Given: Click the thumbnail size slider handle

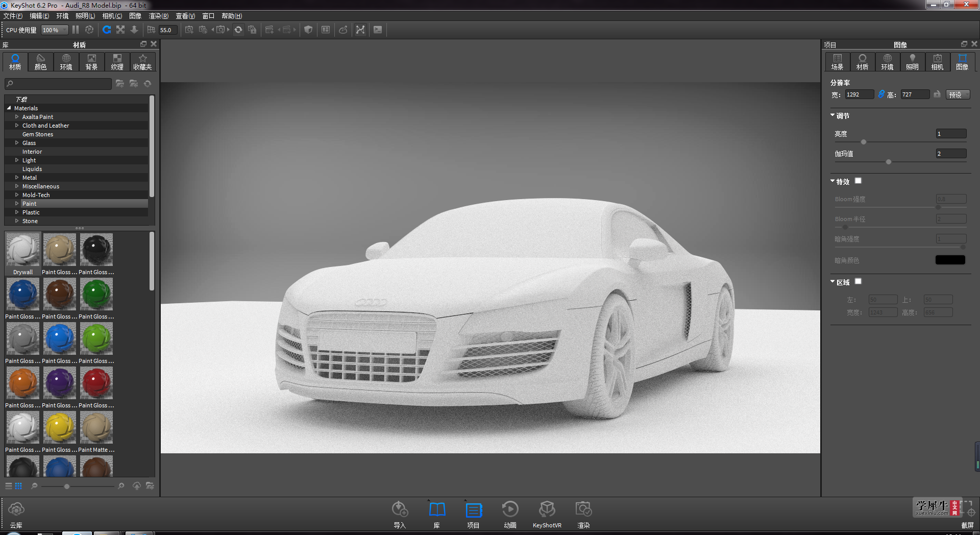Looking at the screenshot, I should click(x=67, y=487).
